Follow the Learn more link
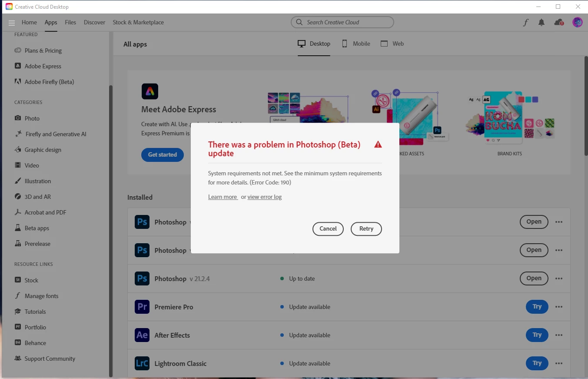This screenshot has height=379, width=588. pyautogui.click(x=223, y=197)
